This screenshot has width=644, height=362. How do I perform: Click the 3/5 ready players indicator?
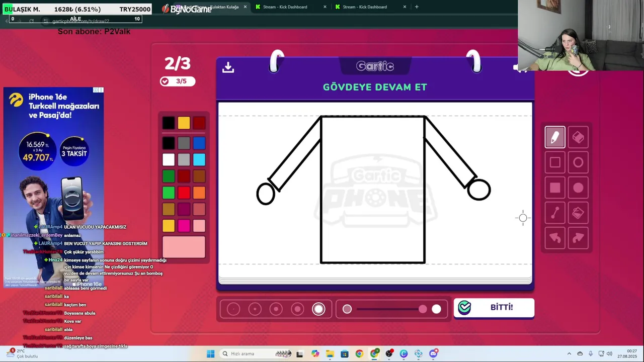tap(177, 81)
